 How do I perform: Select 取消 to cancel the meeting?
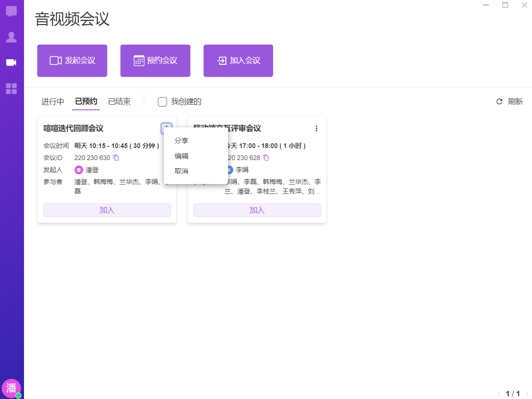(x=182, y=171)
